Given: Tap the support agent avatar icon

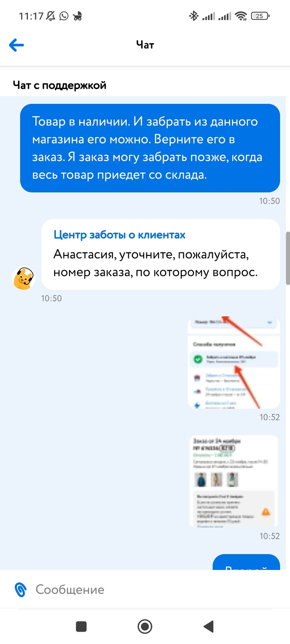Looking at the screenshot, I should [24, 278].
